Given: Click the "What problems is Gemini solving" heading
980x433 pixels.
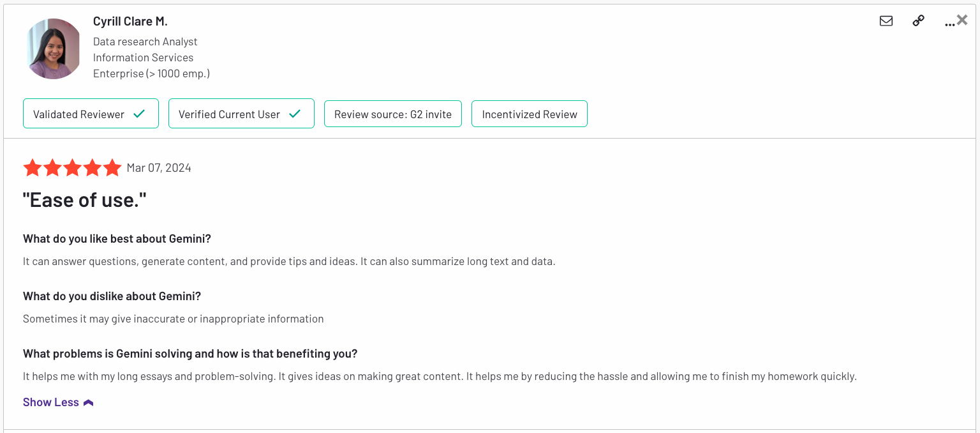Looking at the screenshot, I should click(190, 354).
